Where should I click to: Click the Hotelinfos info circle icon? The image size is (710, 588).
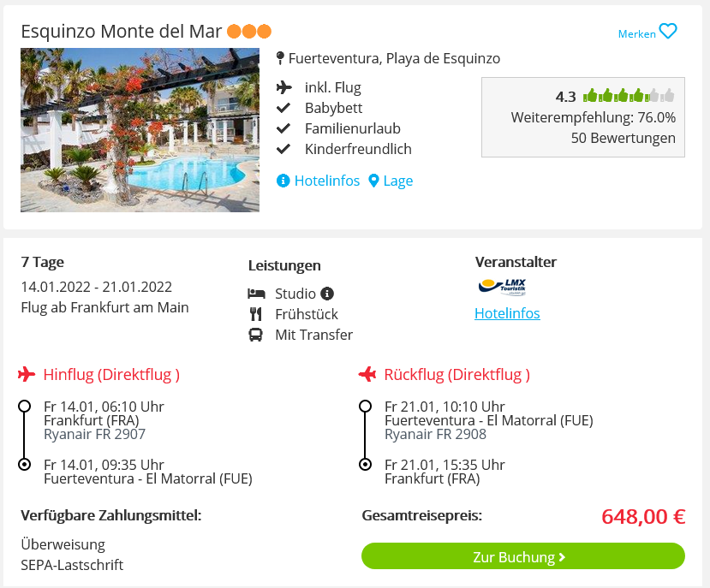(x=283, y=181)
